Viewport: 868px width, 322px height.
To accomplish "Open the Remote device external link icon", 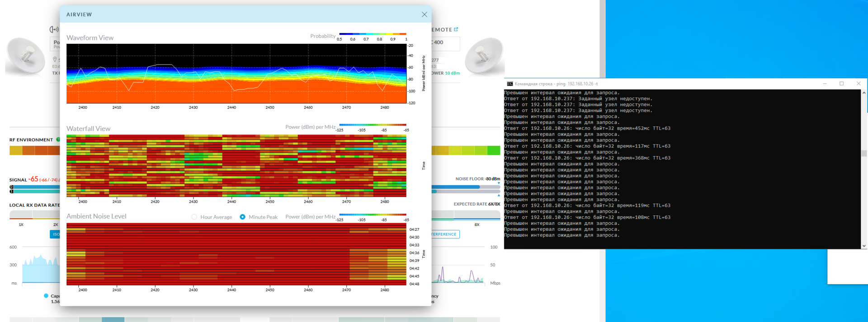I will click(x=456, y=29).
